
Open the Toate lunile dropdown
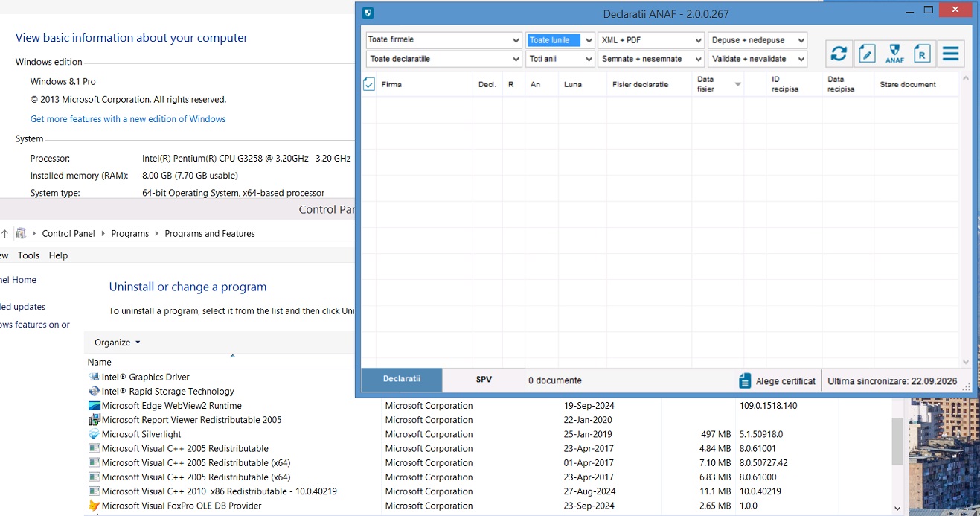560,39
